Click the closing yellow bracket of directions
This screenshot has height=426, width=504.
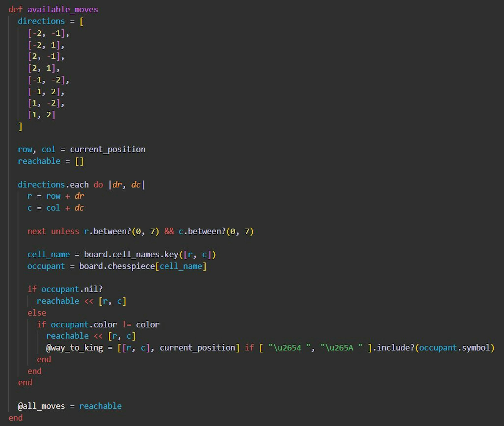(20, 127)
